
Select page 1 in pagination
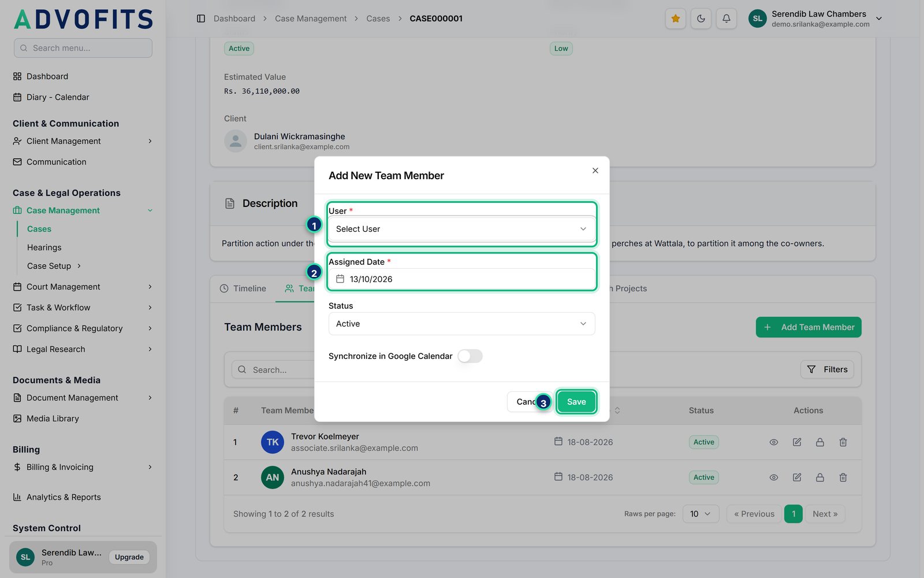(x=793, y=514)
